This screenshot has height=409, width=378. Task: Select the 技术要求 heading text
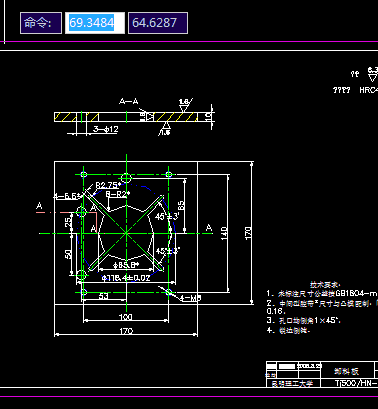[x=325, y=285]
